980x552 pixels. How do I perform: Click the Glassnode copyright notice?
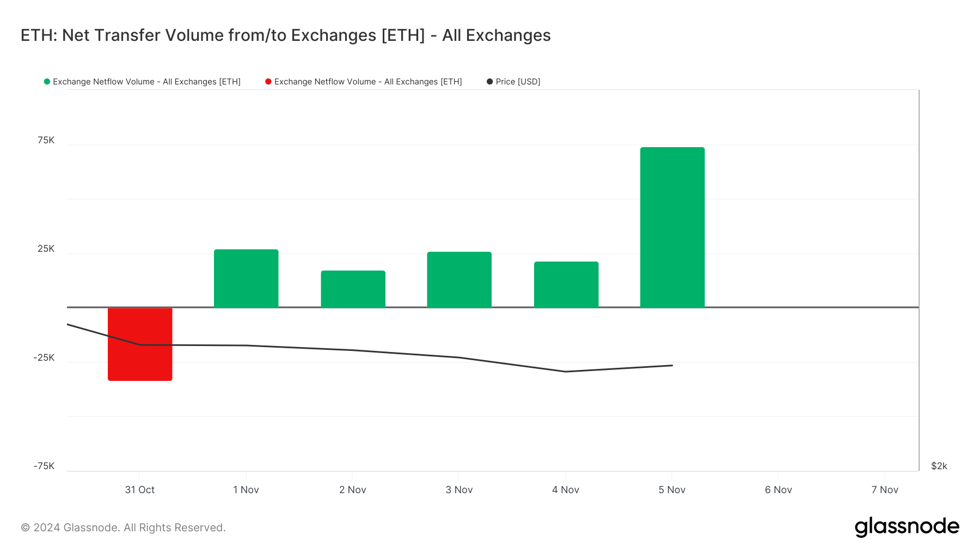123,527
